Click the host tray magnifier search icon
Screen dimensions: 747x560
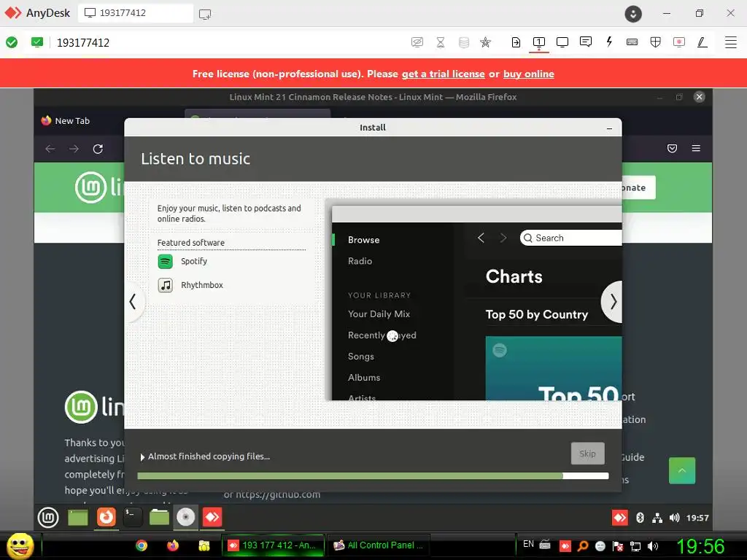pos(582,546)
